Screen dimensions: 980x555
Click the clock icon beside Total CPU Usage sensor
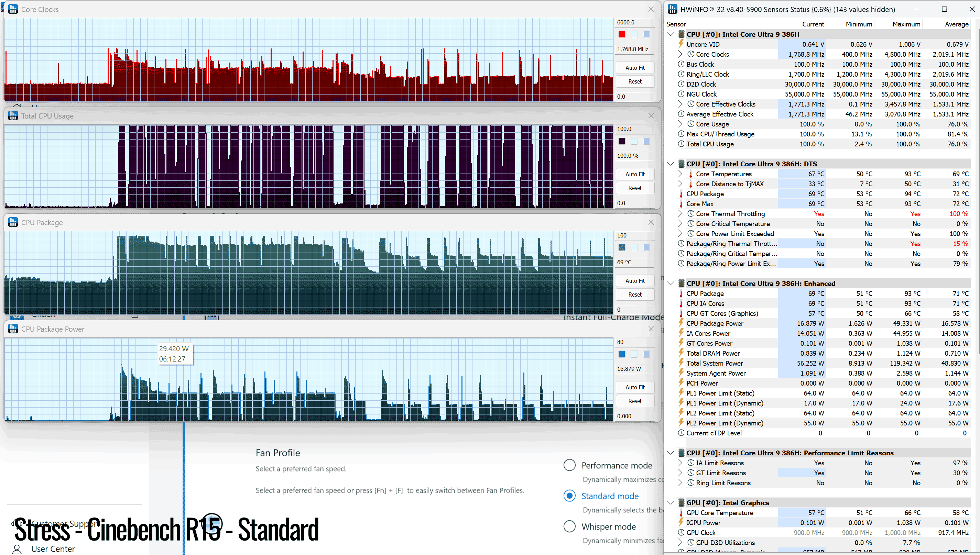coord(681,144)
